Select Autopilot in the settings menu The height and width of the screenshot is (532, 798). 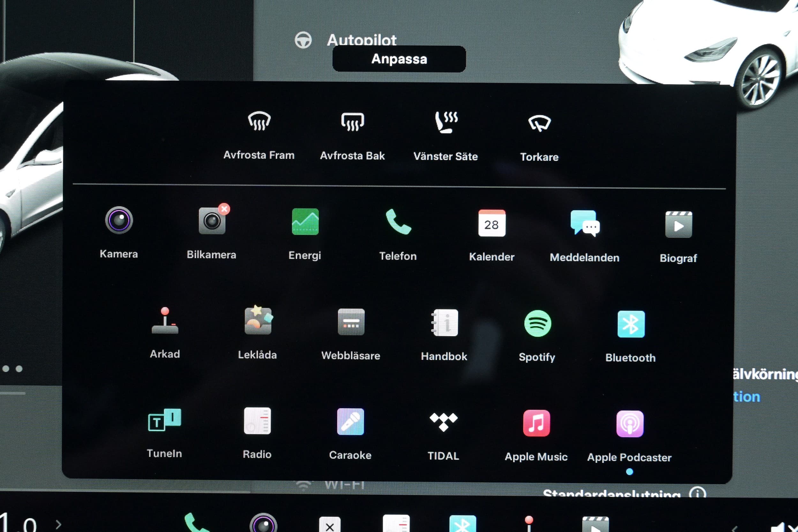click(x=361, y=40)
